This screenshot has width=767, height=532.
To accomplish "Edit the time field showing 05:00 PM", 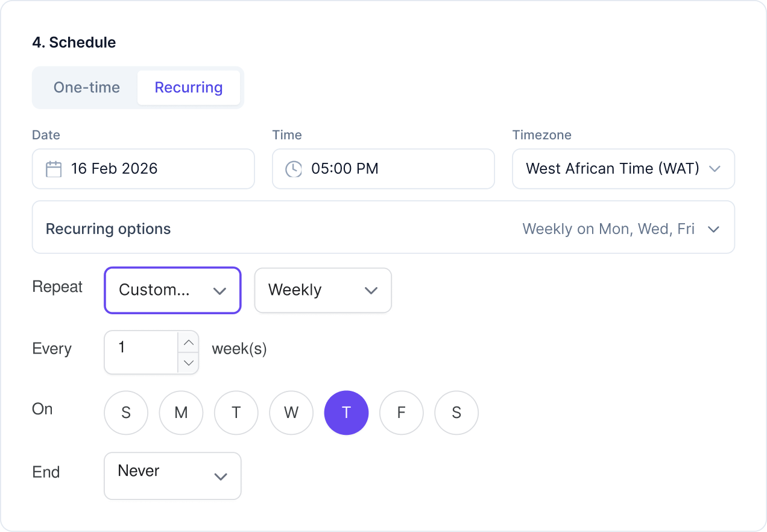I will pyautogui.click(x=383, y=169).
